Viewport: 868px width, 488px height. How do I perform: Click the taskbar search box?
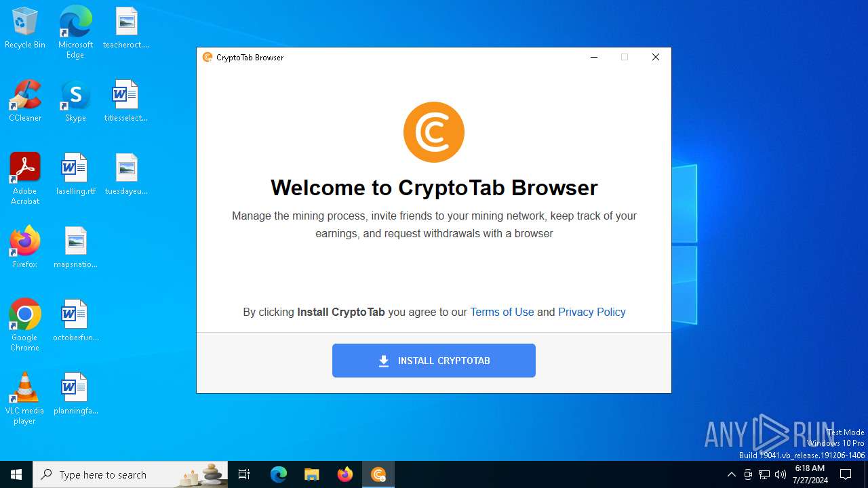pos(130,474)
